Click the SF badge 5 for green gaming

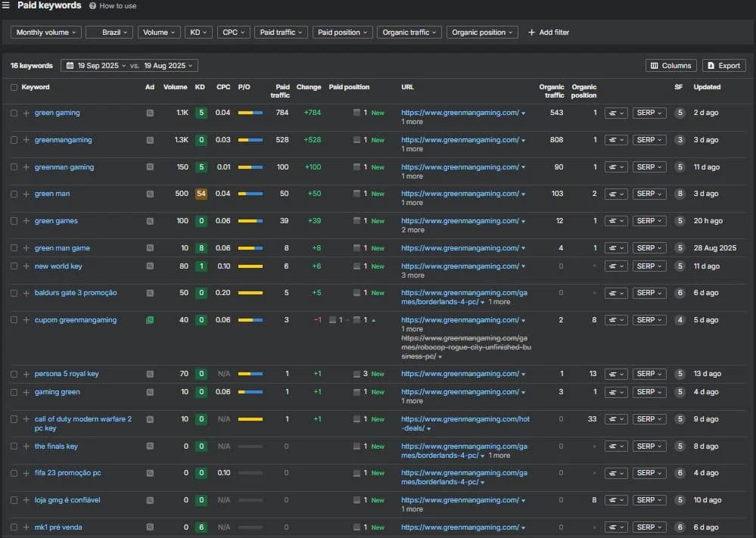680,113
